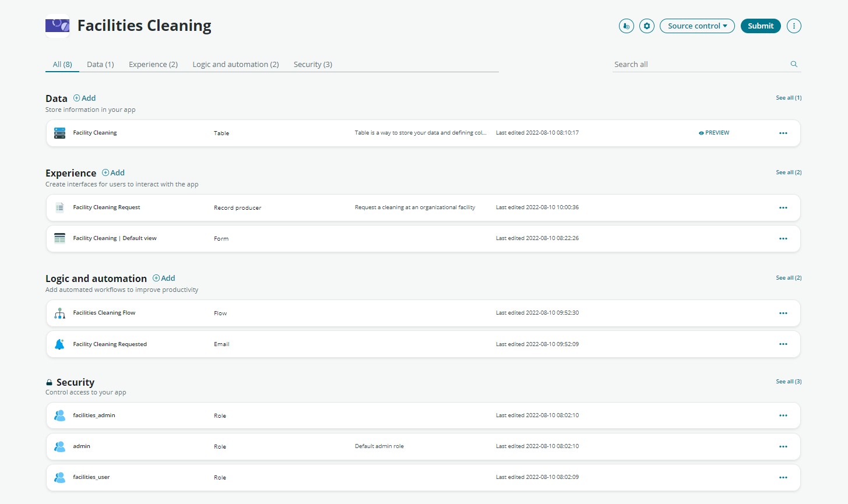Open more options for admin role row
Image resolution: width=848 pixels, height=504 pixels.
point(783,446)
